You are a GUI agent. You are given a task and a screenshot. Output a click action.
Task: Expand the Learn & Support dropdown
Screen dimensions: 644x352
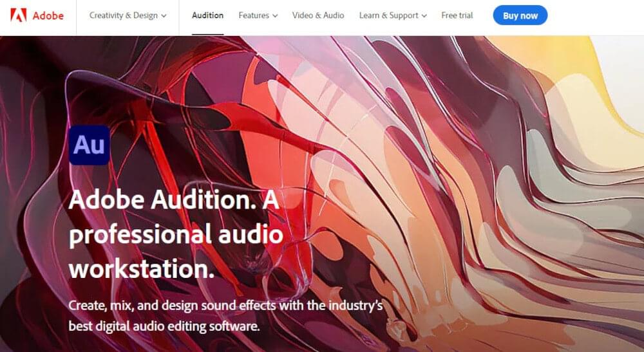[393, 15]
